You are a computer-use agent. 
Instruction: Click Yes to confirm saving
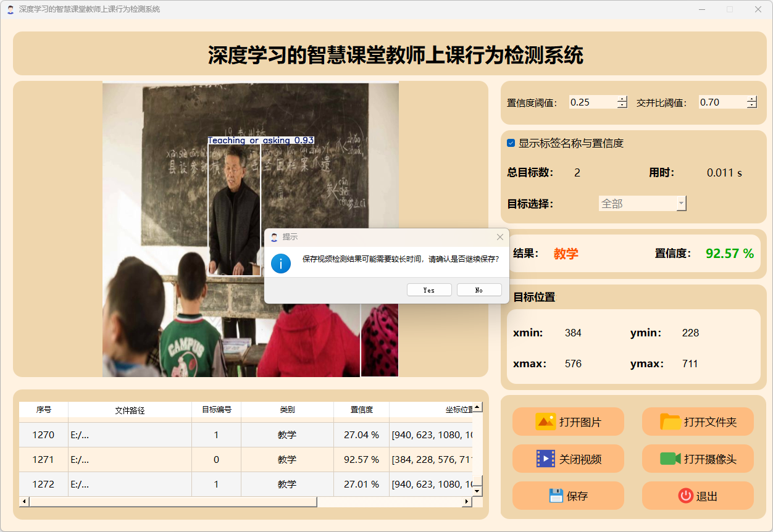(429, 290)
